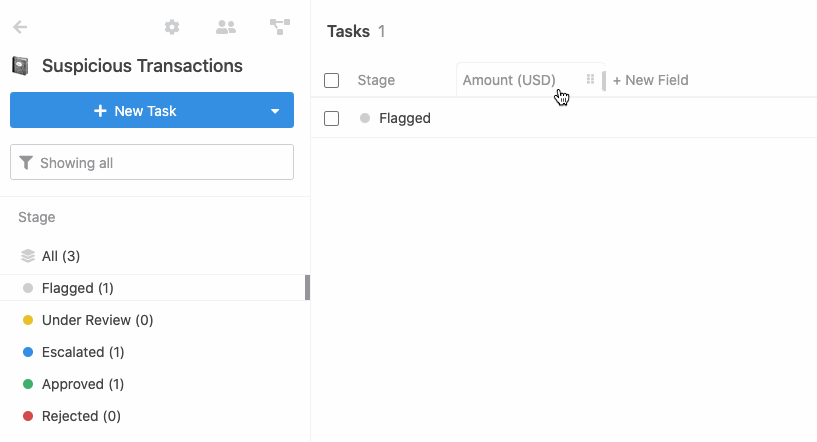817x442 pixels.
Task: Click the green Approved stage dot
Action: (28, 384)
